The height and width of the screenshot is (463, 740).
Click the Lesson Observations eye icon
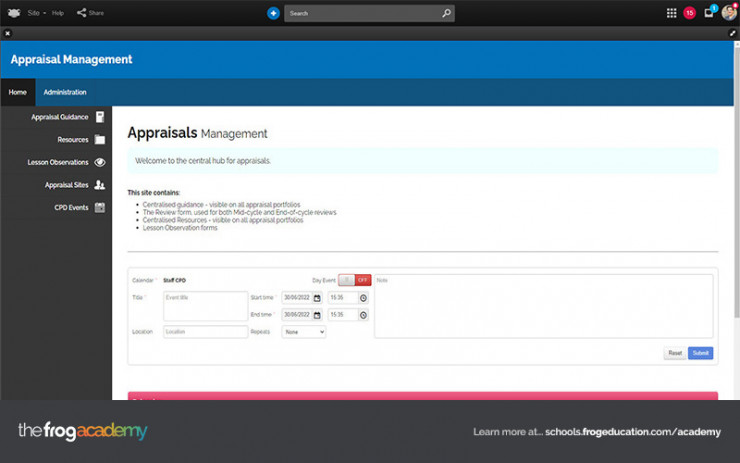click(100, 162)
